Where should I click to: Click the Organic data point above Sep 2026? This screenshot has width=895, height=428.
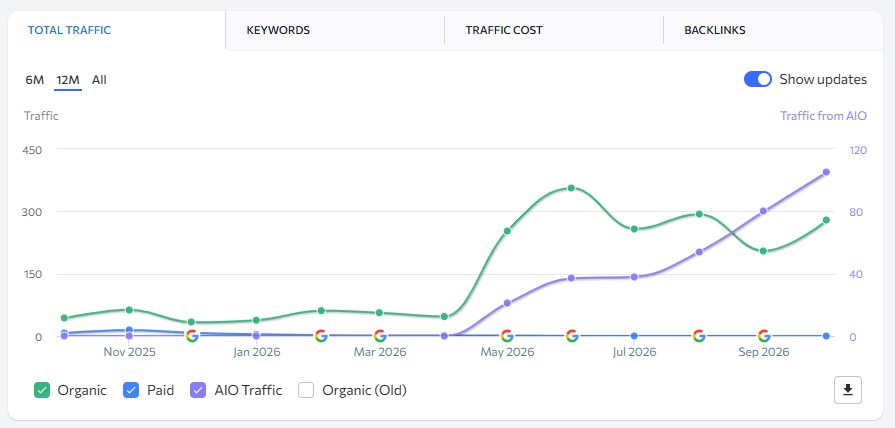click(x=763, y=251)
